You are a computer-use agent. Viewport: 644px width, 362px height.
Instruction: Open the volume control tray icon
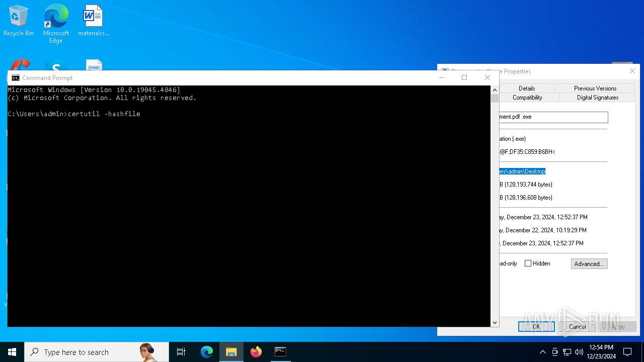[x=579, y=352]
